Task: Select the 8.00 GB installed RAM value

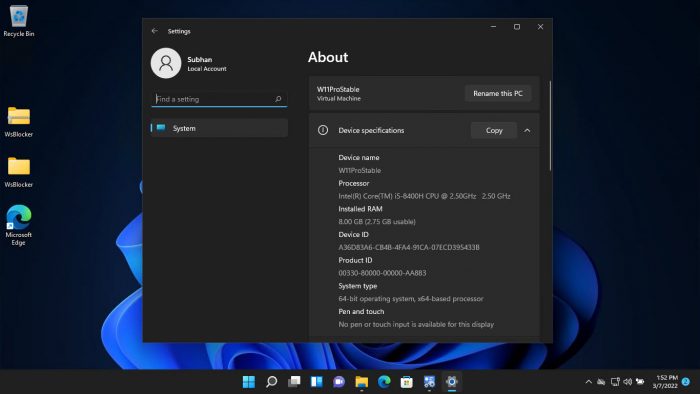Action: pyautogui.click(x=377, y=221)
